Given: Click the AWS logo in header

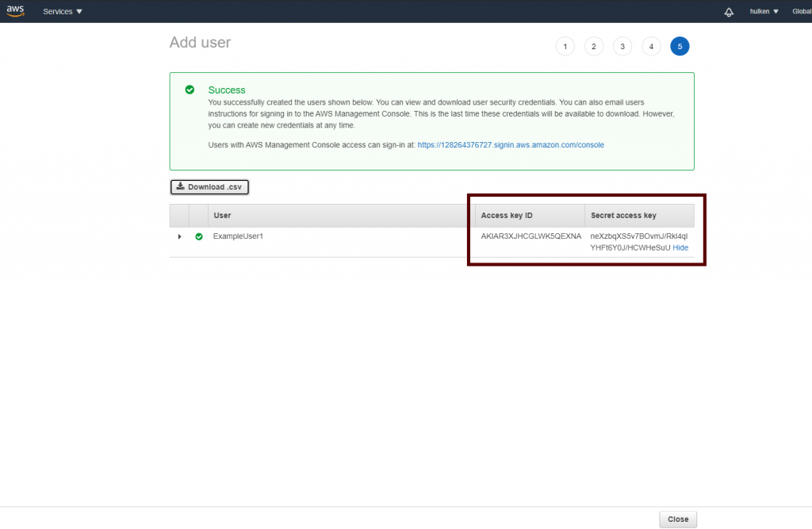Looking at the screenshot, I should 16,11.
